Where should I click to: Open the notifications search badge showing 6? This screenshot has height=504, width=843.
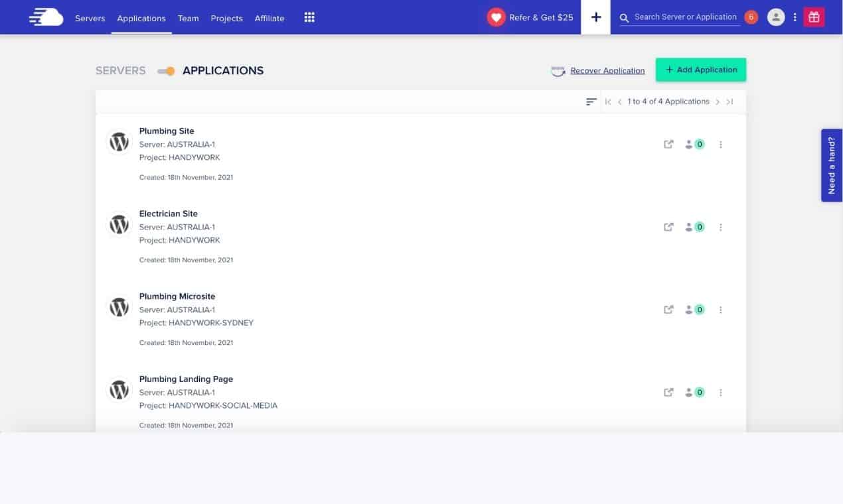[750, 17]
